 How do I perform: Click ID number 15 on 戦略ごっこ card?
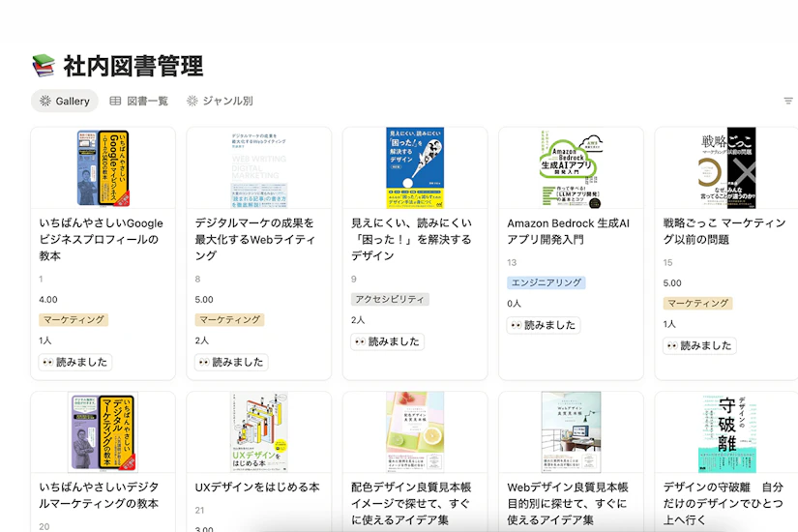tap(667, 263)
